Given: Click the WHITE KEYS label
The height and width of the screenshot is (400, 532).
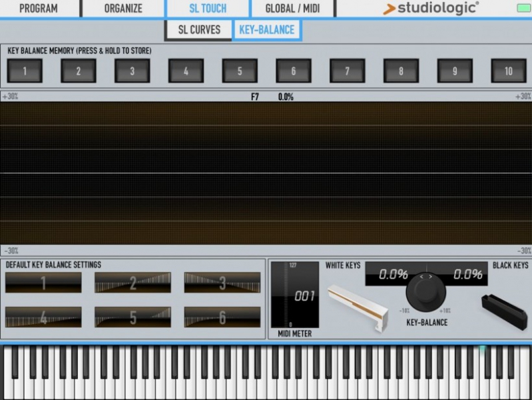Looking at the screenshot, I should (x=343, y=266).
